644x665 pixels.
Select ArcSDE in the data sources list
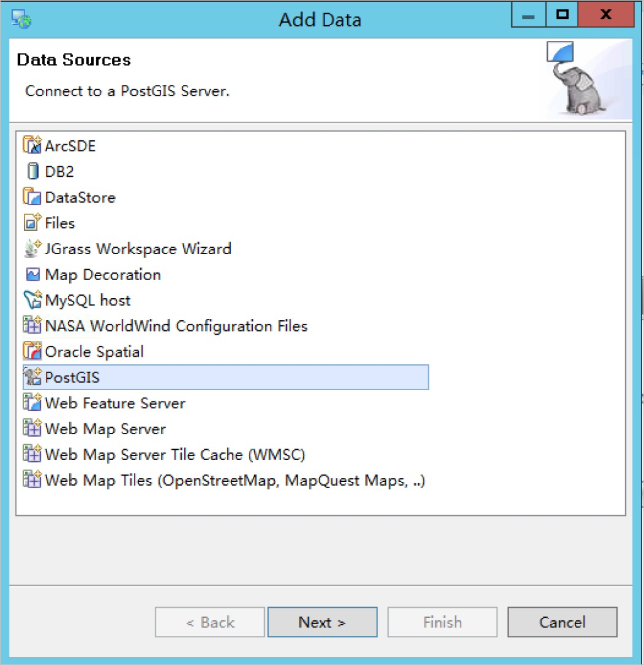click(x=70, y=146)
